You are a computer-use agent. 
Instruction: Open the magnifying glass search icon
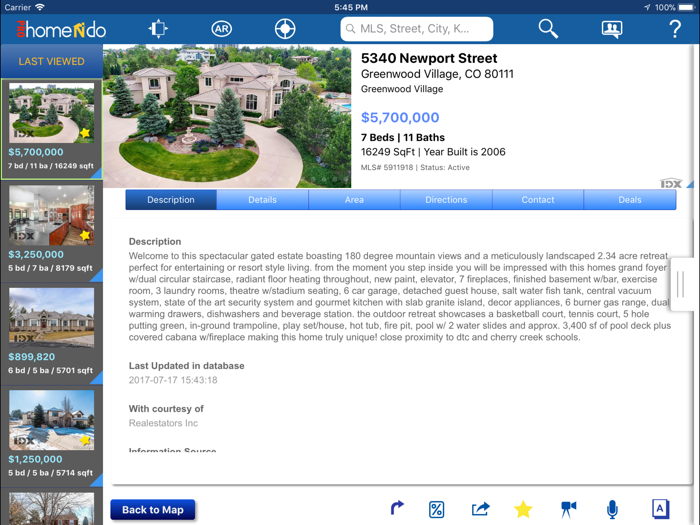pos(548,29)
